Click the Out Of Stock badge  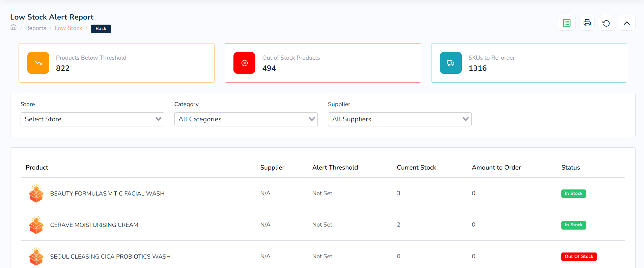coord(579,257)
